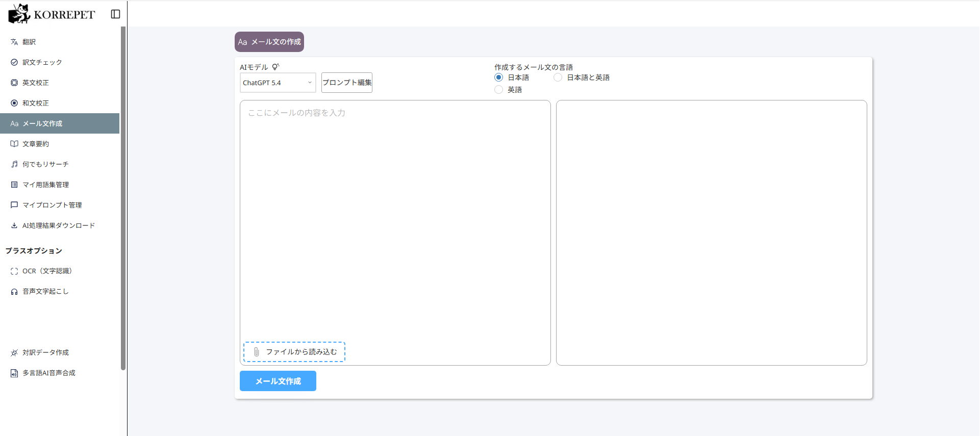Image resolution: width=980 pixels, height=436 pixels.
Task: Click the メール文の作成 header badge
Action: pos(269,42)
